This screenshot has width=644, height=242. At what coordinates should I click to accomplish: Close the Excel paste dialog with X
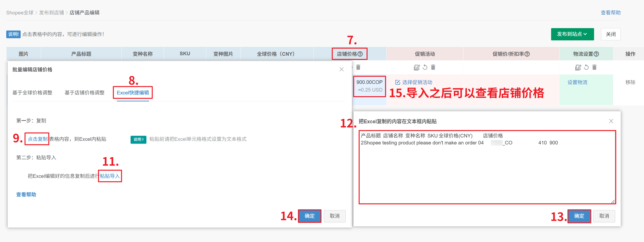[x=611, y=121]
